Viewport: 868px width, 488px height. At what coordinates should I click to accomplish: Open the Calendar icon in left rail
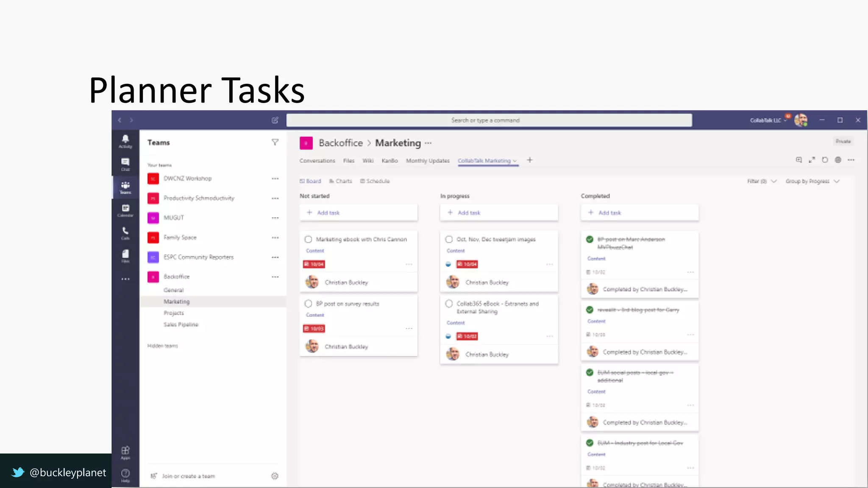coord(125,210)
